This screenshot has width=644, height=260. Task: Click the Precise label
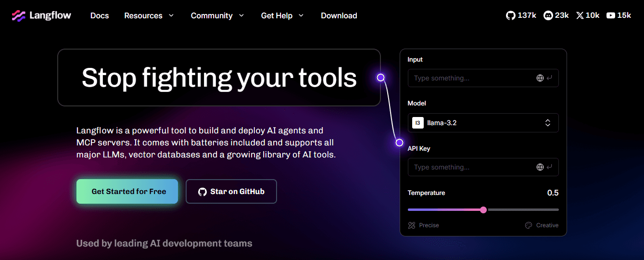click(x=429, y=225)
